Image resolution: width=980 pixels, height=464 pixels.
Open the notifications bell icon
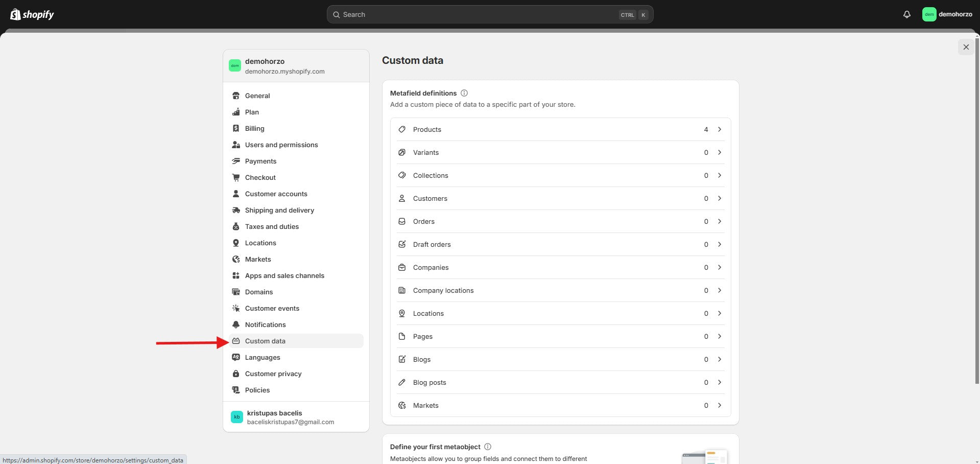pos(906,14)
